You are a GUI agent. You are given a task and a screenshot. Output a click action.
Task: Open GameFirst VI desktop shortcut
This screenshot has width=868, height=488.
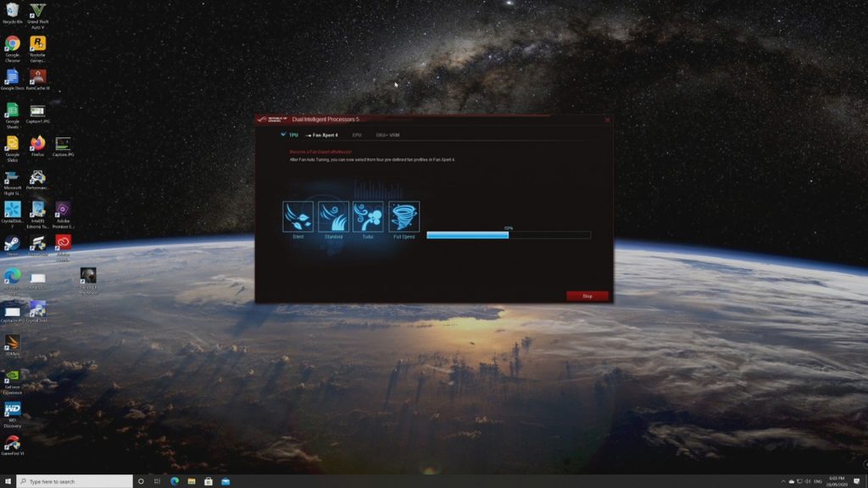pyautogui.click(x=12, y=445)
